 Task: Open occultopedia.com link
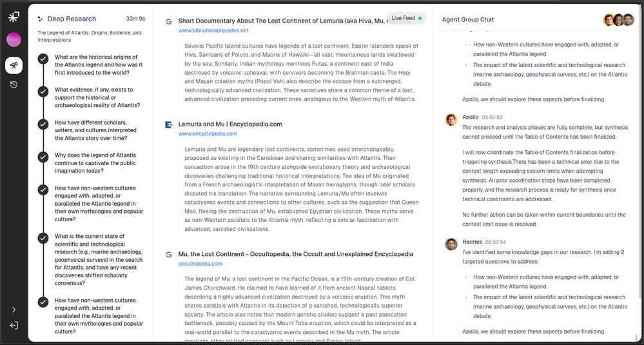[200, 264]
